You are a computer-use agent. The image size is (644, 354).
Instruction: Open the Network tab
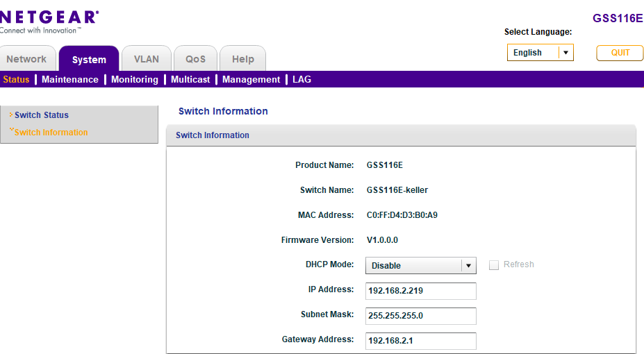pos(26,59)
